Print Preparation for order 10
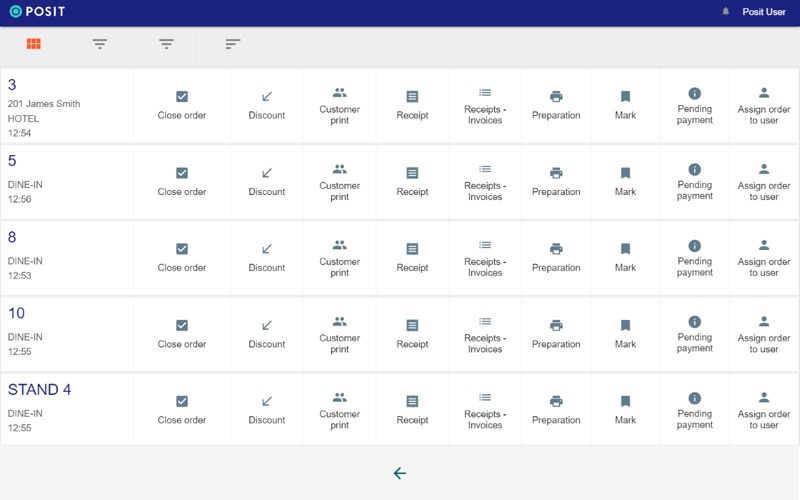 tap(556, 335)
